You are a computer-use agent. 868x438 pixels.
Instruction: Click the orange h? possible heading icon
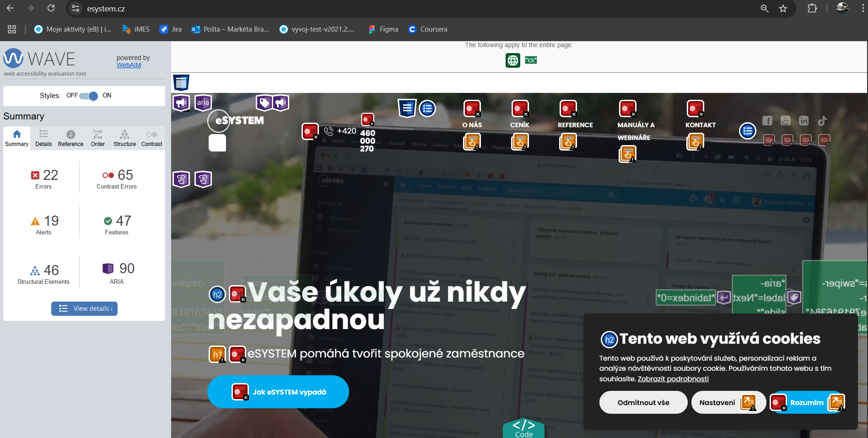[x=218, y=354]
